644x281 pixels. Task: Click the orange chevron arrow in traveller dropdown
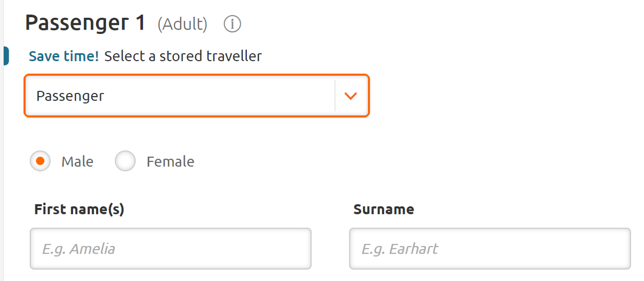coord(350,96)
